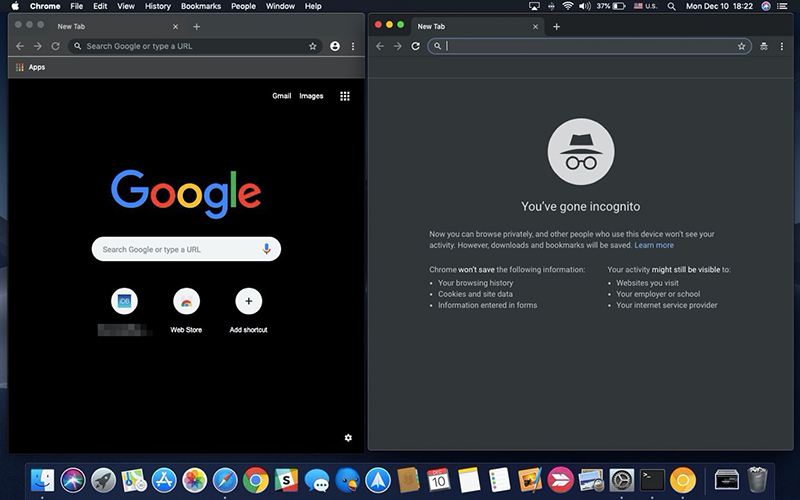The image size is (800, 500).
Task: Open new tab in left Chrome window
Action: tap(196, 27)
